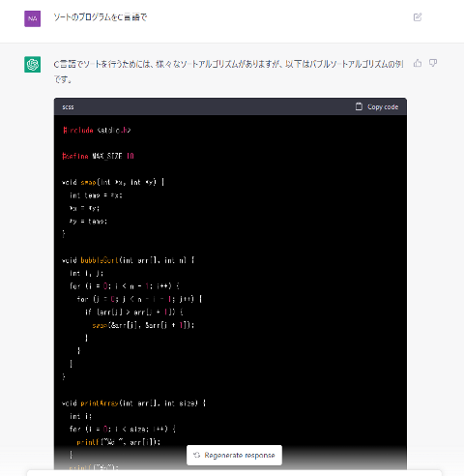Click the user's prompt text about C sorting
The image size is (464, 476).
pyautogui.click(x=101, y=17)
